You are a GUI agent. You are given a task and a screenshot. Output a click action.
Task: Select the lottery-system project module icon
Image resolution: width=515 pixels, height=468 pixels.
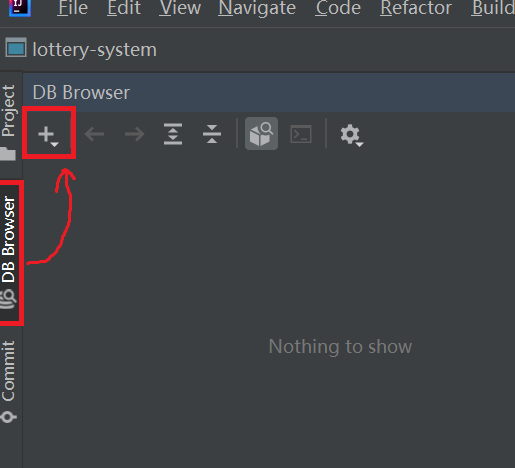16,48
